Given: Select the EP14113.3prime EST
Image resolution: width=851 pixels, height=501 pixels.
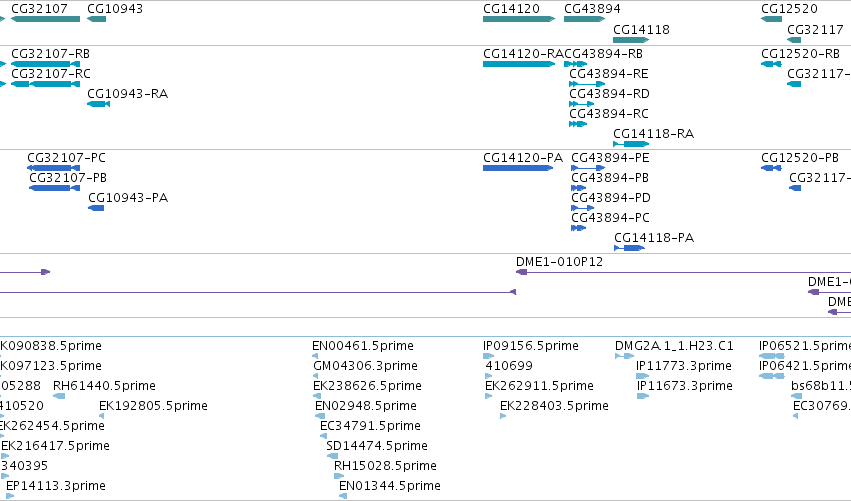Looking at the screenshot, I should tap(10, 496).
